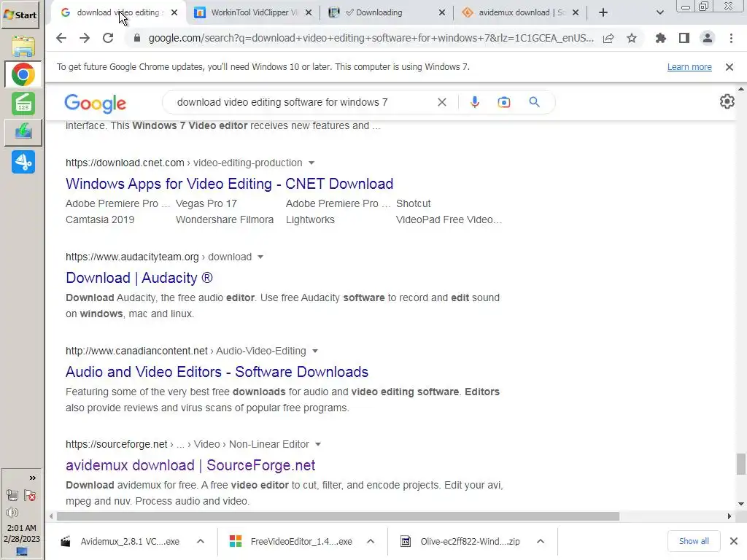Open Chrome from the taskbar
Viewport: 747px width, 560px height.
[23, 75]
